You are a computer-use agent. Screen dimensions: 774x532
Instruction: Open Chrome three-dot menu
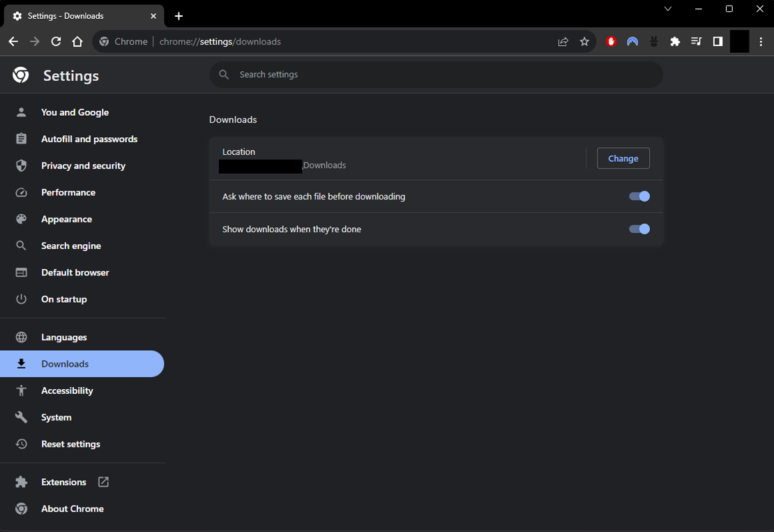(761, 42)
